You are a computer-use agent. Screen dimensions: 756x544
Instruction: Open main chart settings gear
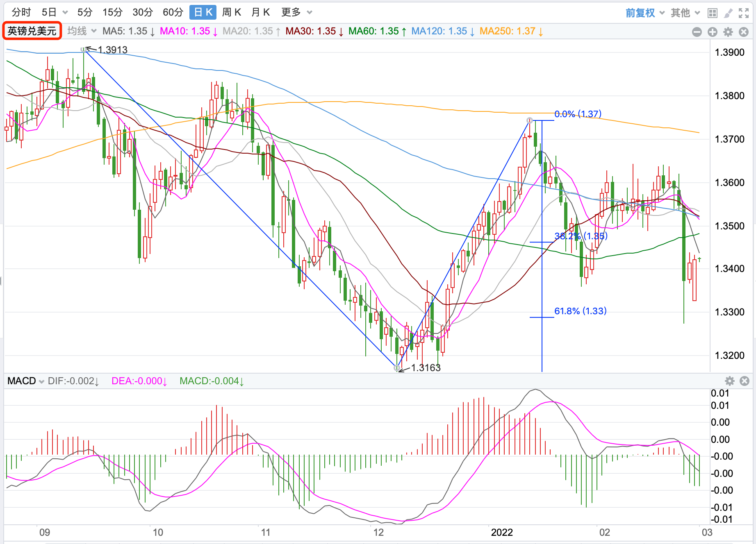pyautogui.click(x=728, y=32)
